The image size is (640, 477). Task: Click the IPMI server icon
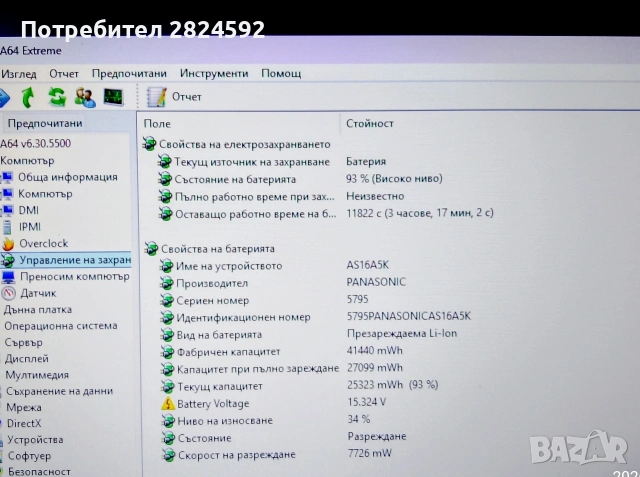[7, 227]
